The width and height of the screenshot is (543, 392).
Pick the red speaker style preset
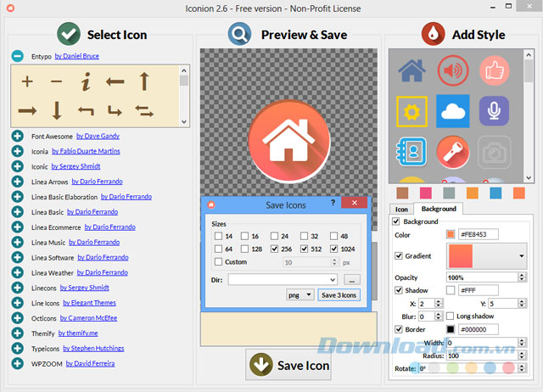tap(453, 71)
